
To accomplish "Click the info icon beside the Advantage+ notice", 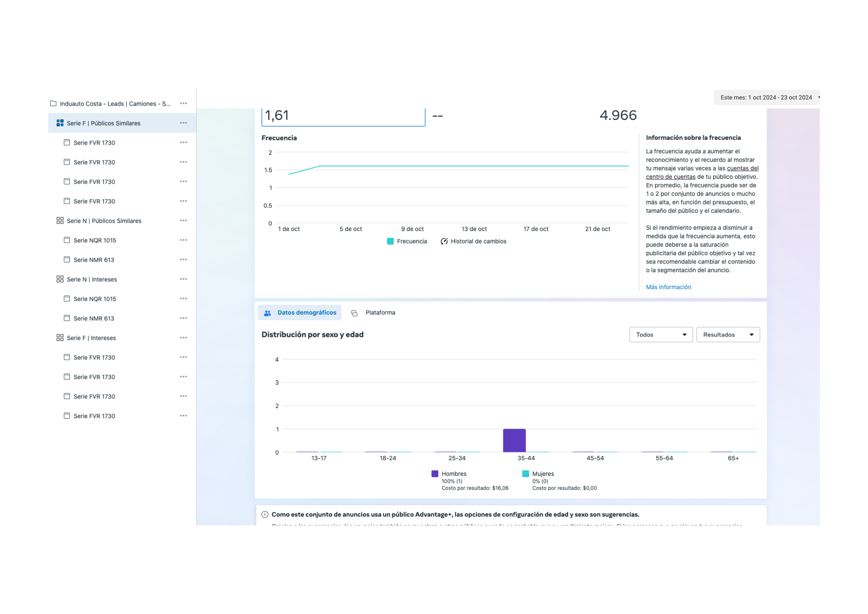I will (265, 515).
